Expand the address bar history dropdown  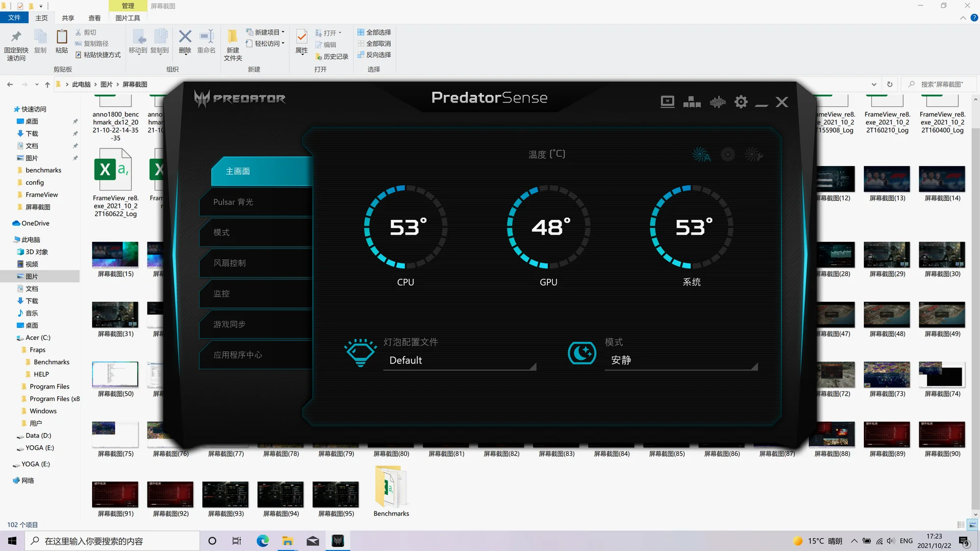point(874,84)
